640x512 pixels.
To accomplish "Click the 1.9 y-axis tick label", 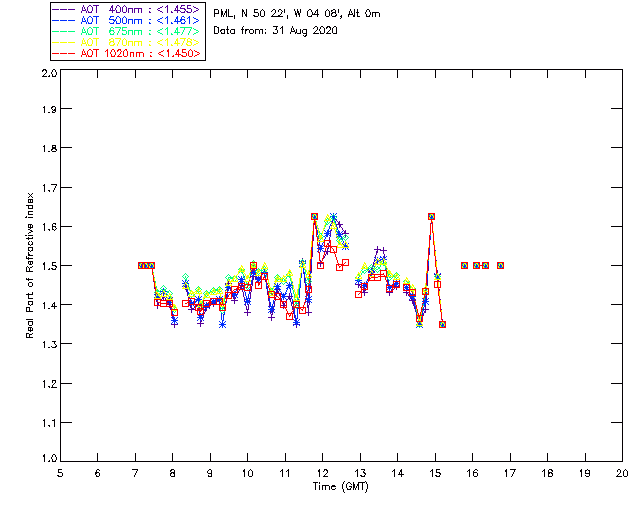I will click(x=49, y=109).
